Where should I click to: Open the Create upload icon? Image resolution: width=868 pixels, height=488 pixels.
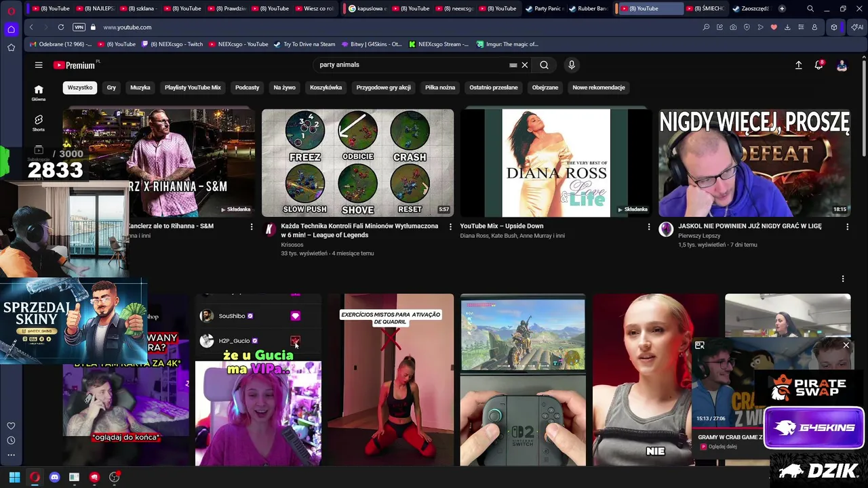pos(798,65)
